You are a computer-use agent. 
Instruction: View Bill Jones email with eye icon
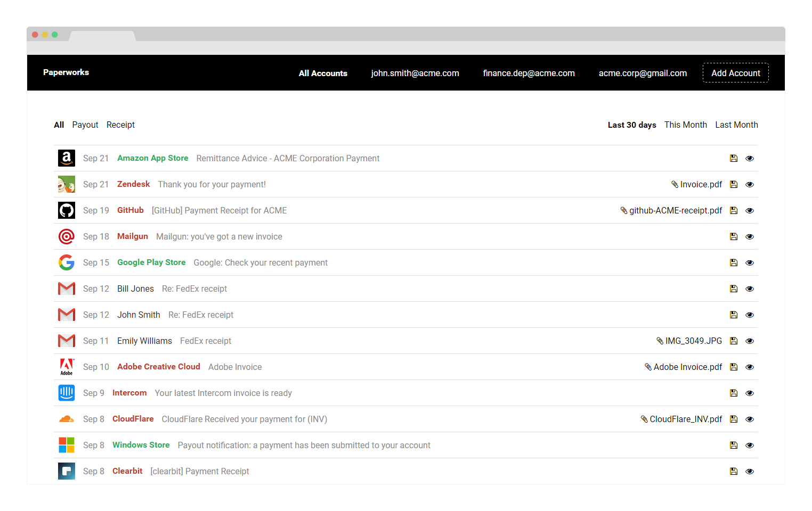point(750,289)
